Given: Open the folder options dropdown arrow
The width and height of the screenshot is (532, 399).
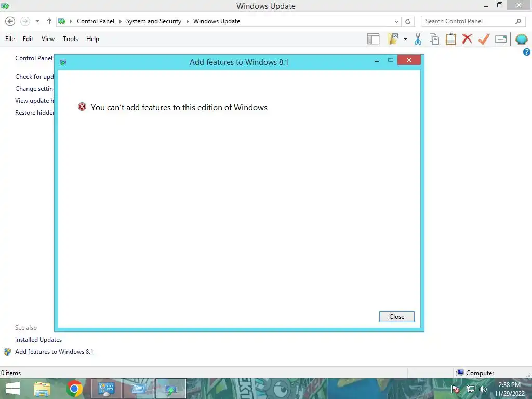Looking at the screenshot, I should pos(405,38).
